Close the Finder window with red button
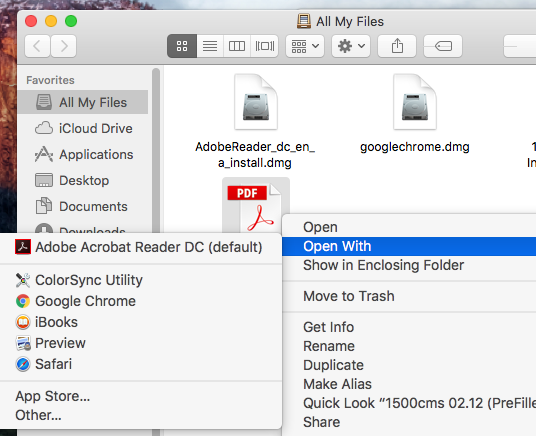Screen dimensions: 536x436 [x=31, y=21]
